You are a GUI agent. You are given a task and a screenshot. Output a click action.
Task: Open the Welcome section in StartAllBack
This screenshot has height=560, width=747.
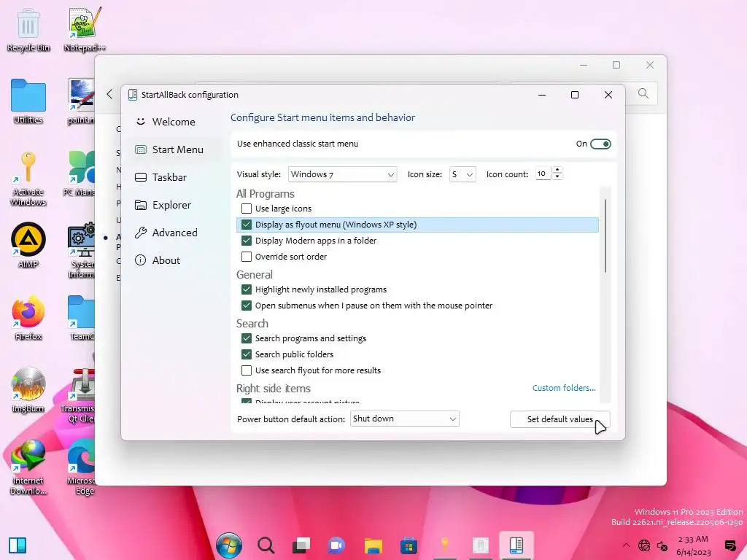coord(174,122)
